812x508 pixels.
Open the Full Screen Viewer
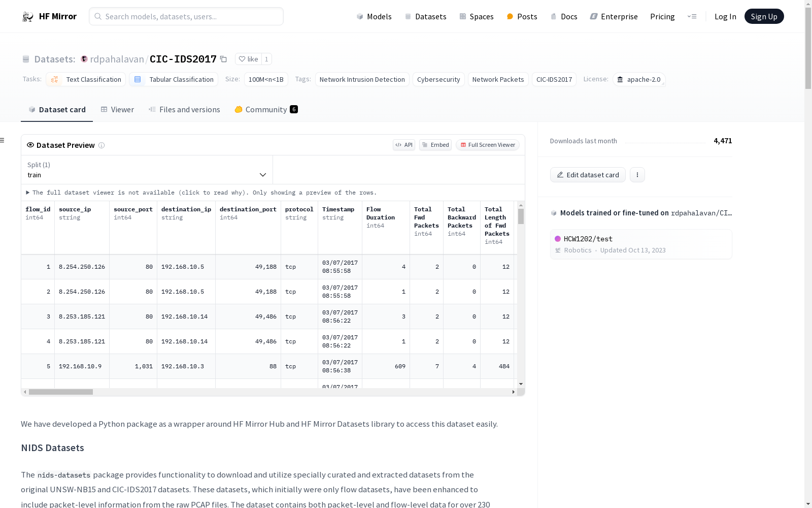pos(488,145)
